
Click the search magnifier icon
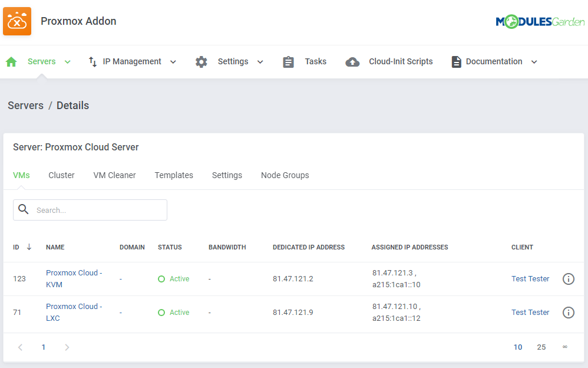click(x=23, y=209)
